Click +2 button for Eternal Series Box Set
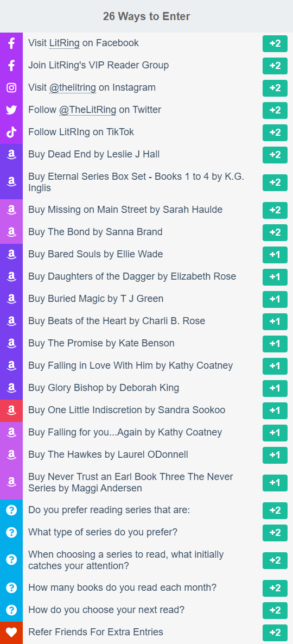 click(x=275, y=182)
